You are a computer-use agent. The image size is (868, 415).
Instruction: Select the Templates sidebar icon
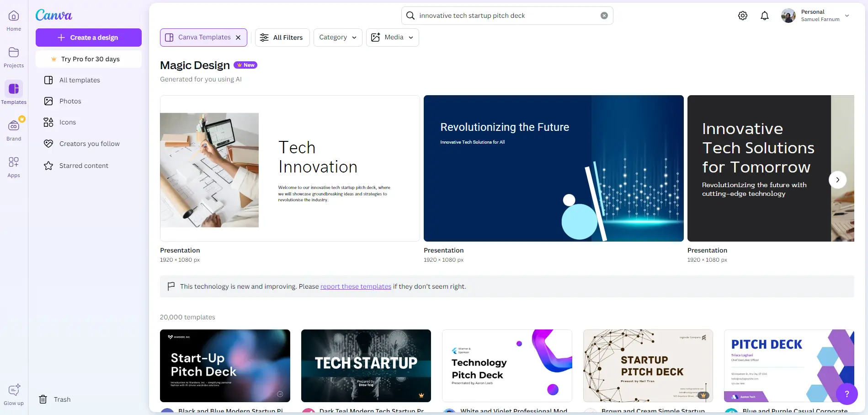click(x=14, y=89)
